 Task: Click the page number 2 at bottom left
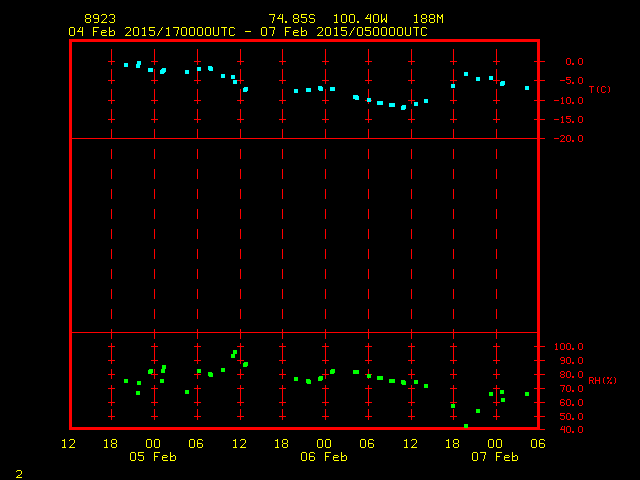(19, 474)
